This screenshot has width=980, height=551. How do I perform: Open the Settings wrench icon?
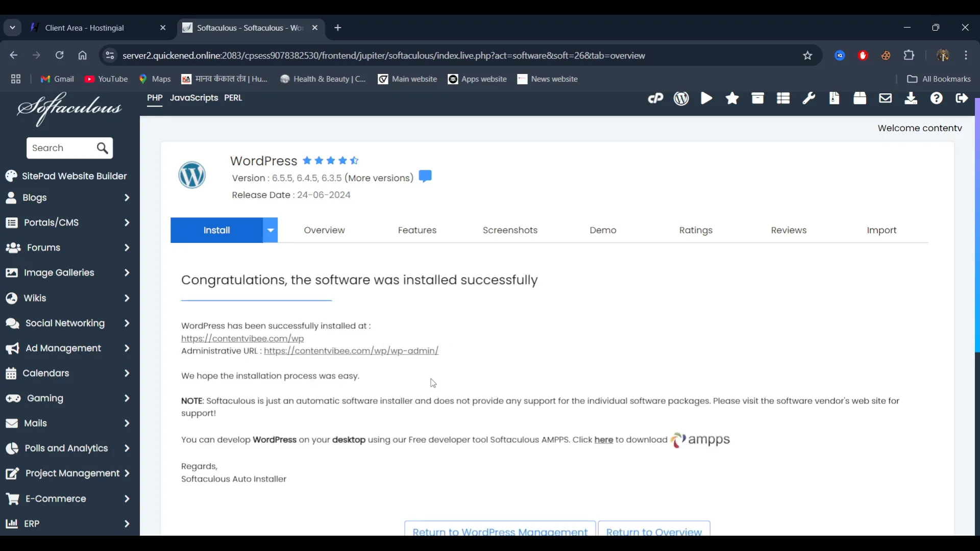(808, 98)
